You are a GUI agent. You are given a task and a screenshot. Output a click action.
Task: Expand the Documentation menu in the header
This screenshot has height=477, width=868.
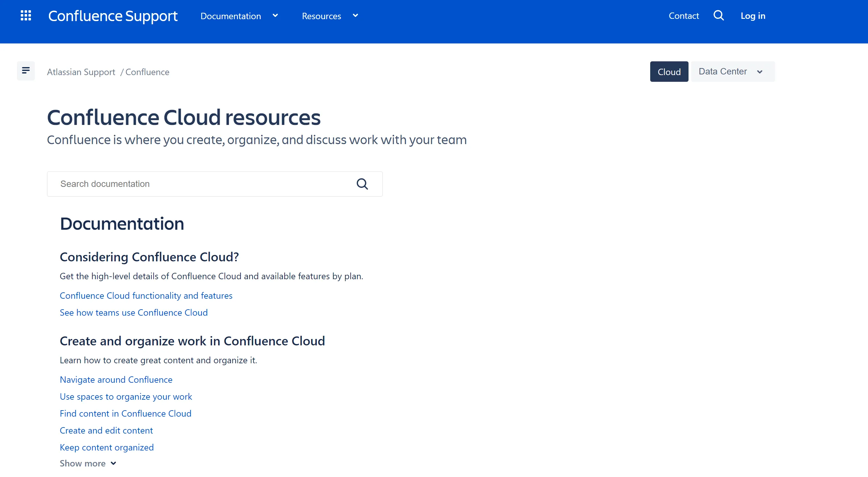(239, 16)
